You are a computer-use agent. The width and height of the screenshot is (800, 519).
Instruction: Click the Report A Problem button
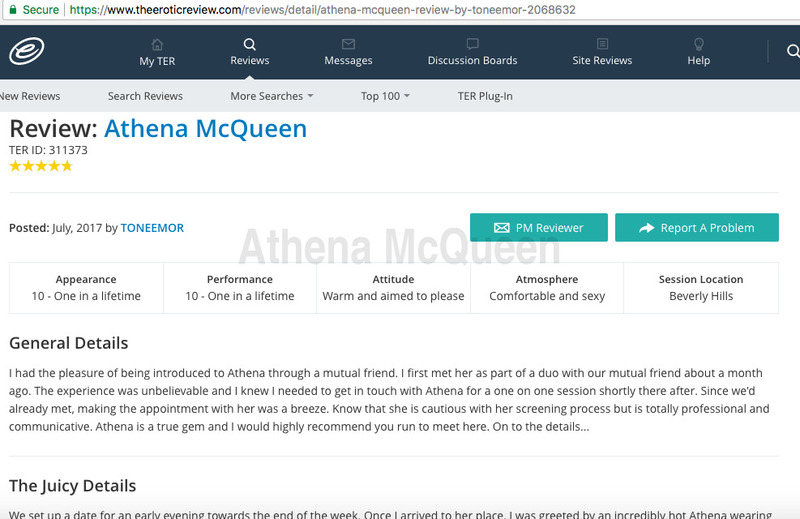[697, 228]
